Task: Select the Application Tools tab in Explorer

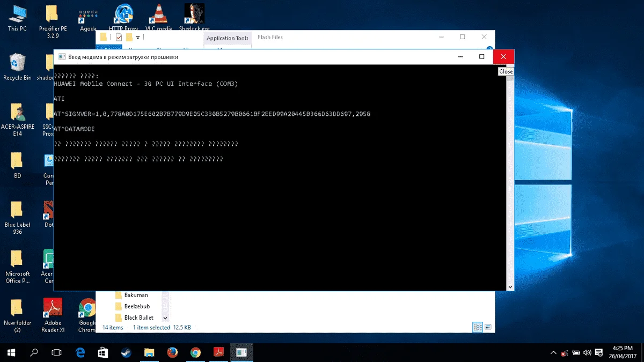Action: click(228, 38)
